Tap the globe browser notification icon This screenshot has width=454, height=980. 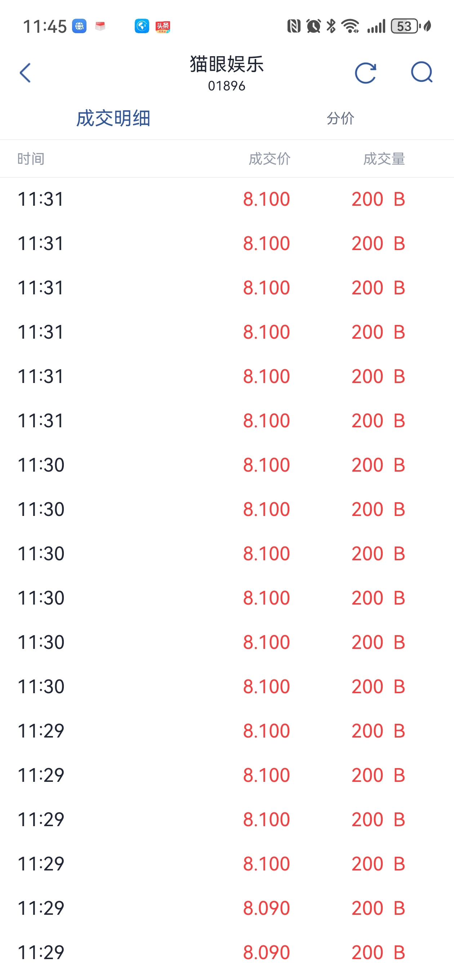[79, 26]
